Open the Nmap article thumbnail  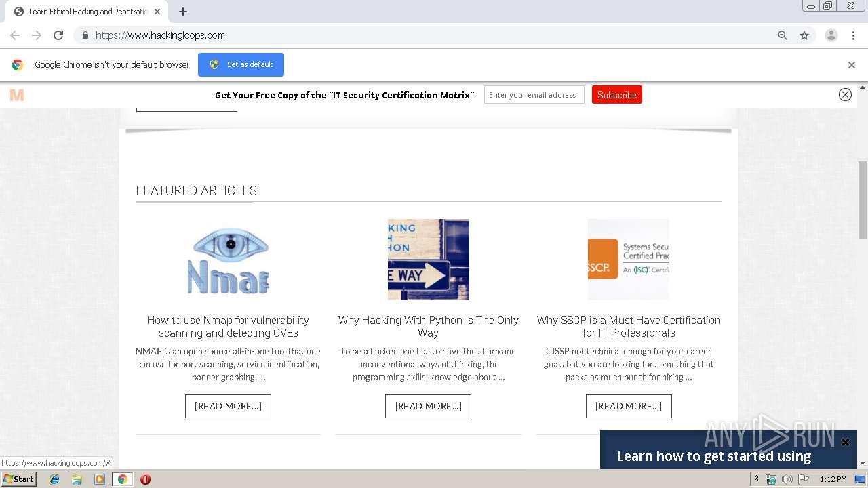pos(228,260)
